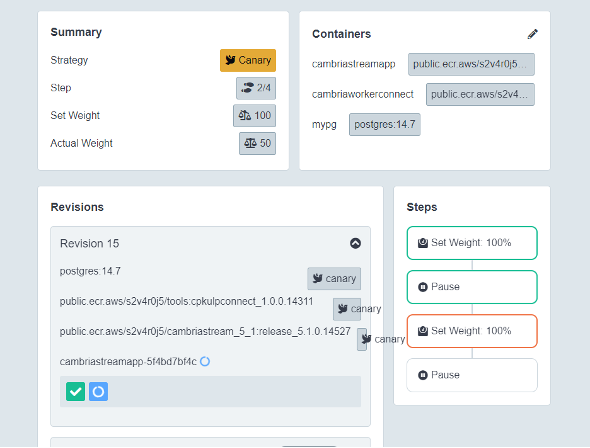This screenshot has width=590, height=448.
Task: Click the cambriastreamapp-5f4bd7bf4c replica set name
Action: point(128,361)
